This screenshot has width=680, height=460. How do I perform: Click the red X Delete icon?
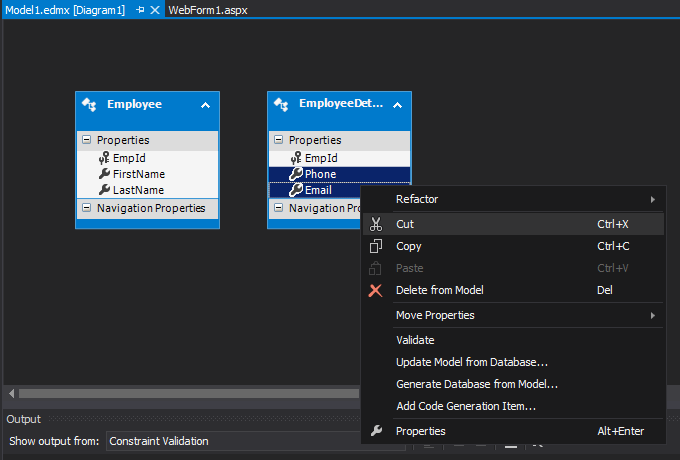point(376,290)
